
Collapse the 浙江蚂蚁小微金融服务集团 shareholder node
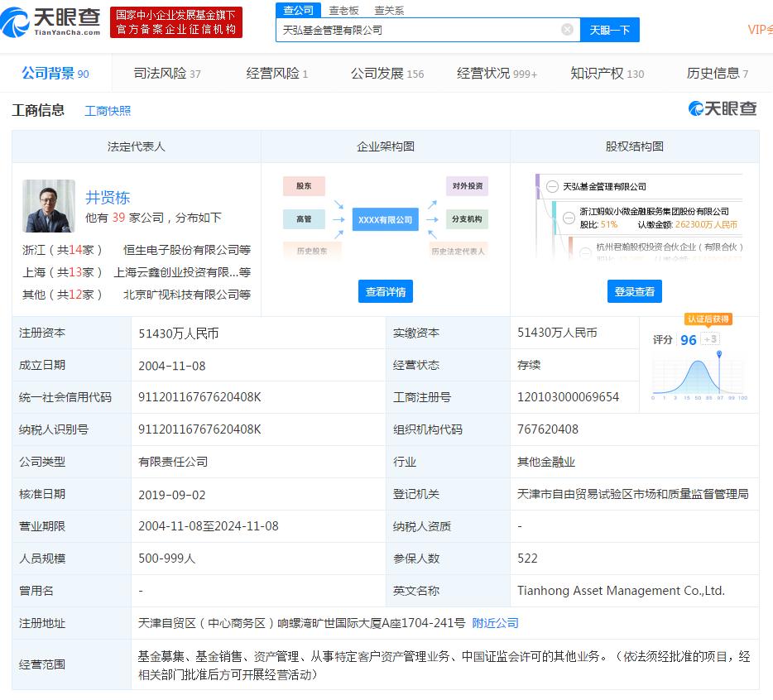point(569,218)
